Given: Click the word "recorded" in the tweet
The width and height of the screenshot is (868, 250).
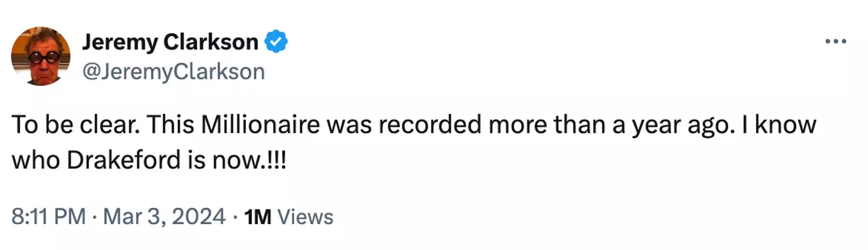Looking at the screenshot, I should [x=418, y=125].
